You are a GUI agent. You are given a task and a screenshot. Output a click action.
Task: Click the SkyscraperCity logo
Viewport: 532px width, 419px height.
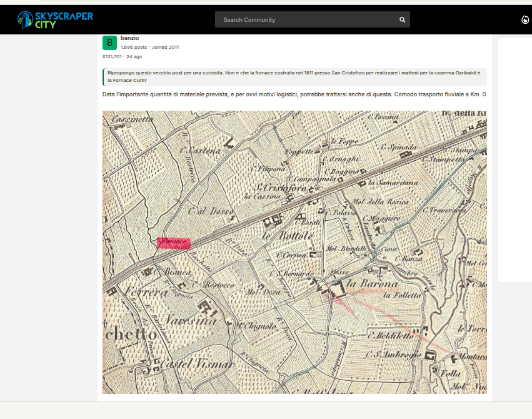55,20
